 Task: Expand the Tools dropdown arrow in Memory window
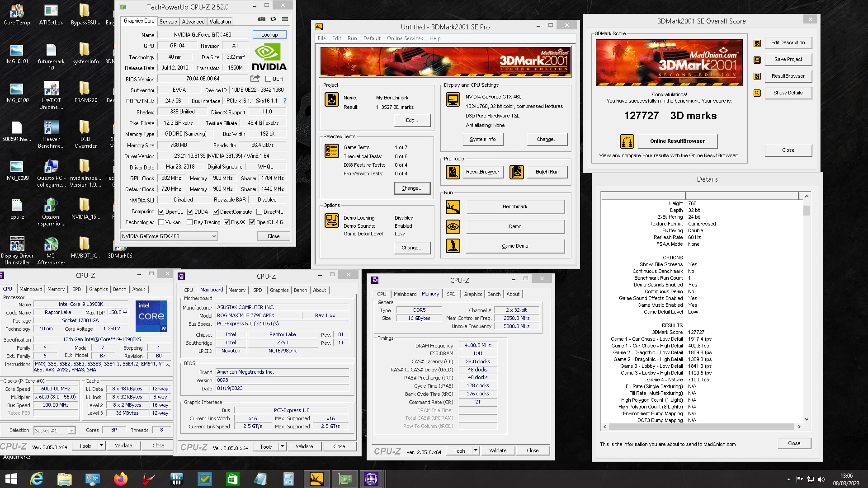click(476, 451)
